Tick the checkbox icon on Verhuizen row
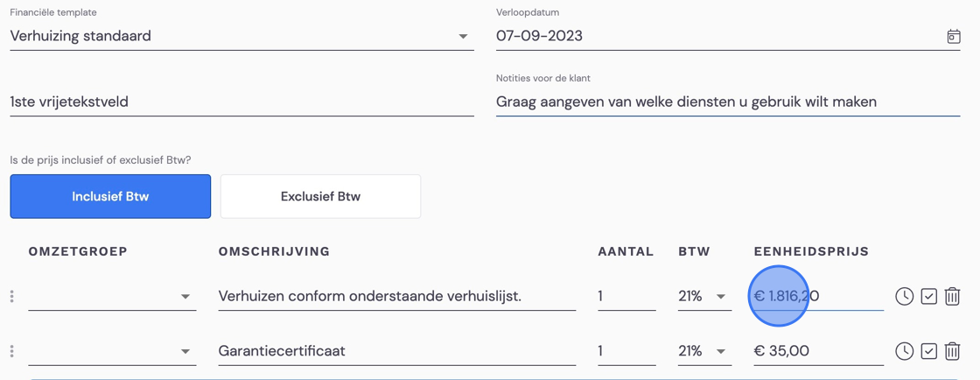This screenshot has height=380, width=980. (x=929, y=296)
